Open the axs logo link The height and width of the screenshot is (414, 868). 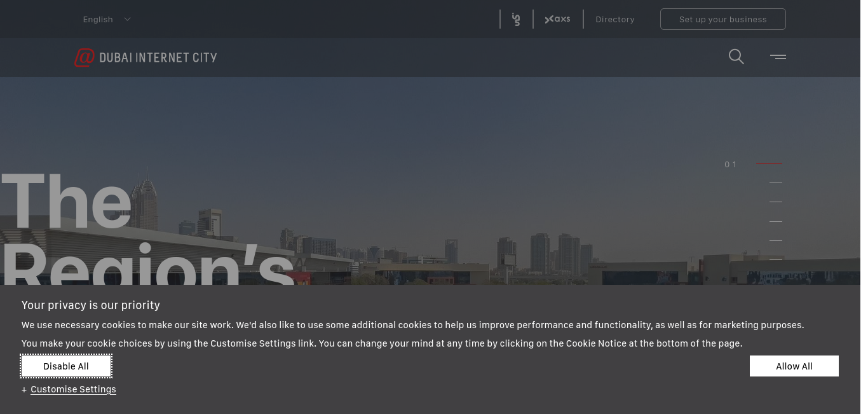(x=557, y=19)
